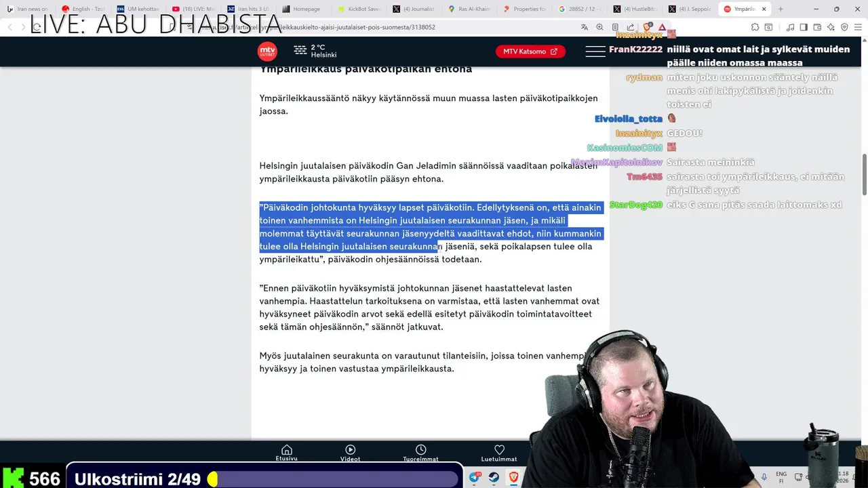Switch to the (4) HustleBitch X tab

point(637,9)
